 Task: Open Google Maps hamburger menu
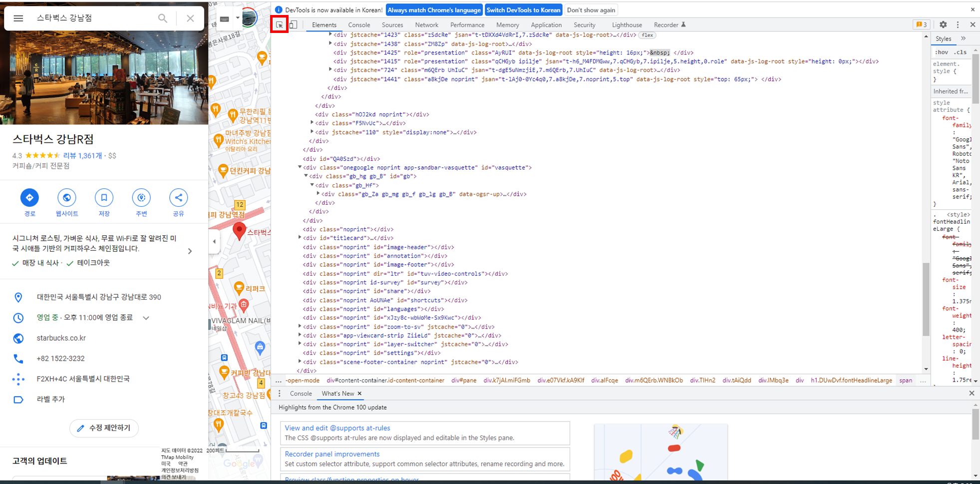[18, 18]
